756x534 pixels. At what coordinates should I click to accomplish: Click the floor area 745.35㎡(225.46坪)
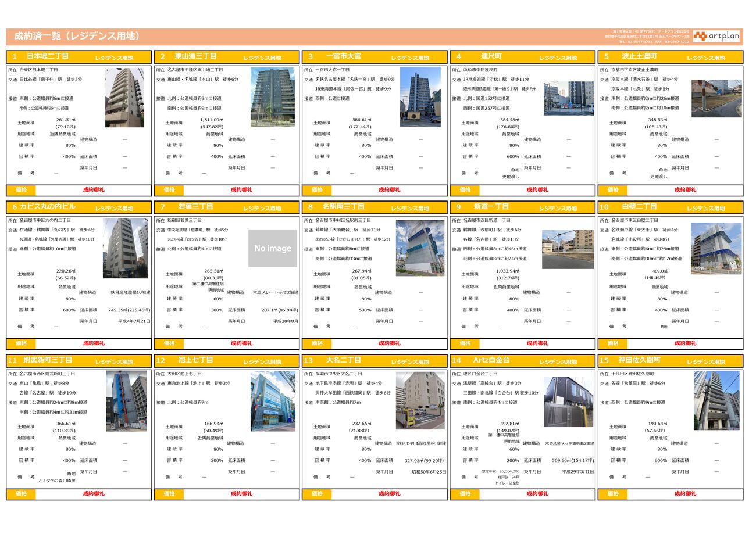click(129, 310)
